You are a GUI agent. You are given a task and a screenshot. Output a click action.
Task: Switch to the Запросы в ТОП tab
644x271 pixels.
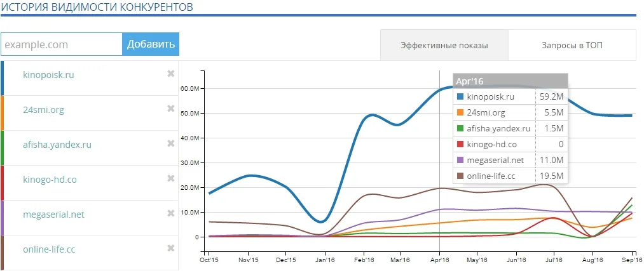(x=572, y=45)
